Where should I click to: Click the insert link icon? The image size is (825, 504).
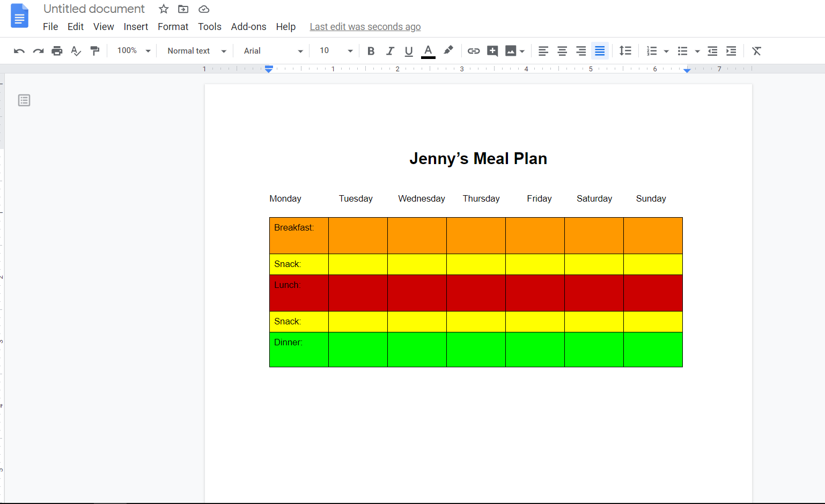(x=473, y=51)
